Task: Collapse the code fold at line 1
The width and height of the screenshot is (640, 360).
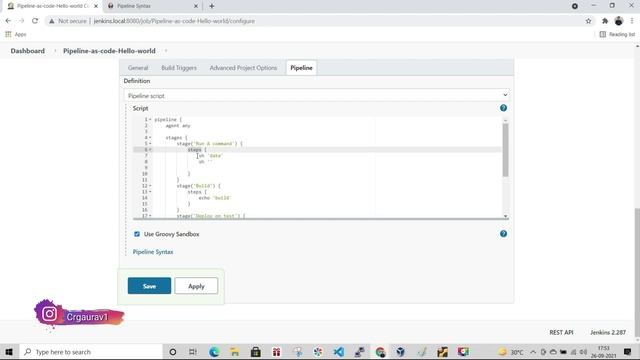Action: pyautogui.click(x=150, y=120)
